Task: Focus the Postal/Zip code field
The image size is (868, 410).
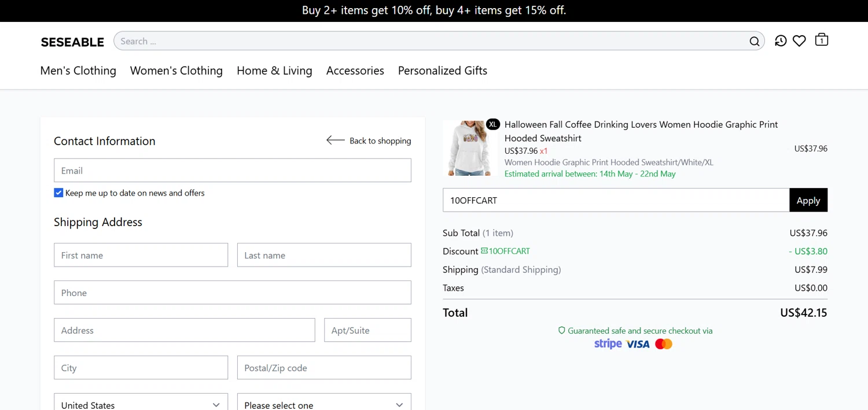Action: pos(324,368)
